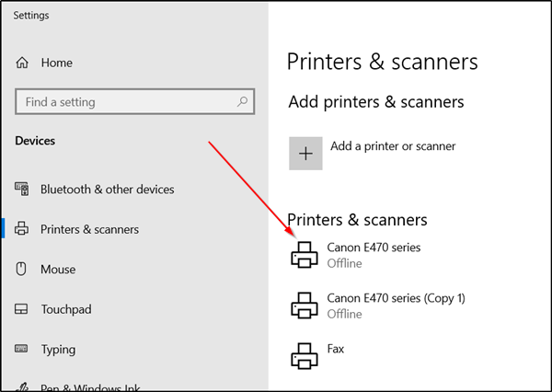The image size is (552, 392).
Task: Select Canon E470 series (Copy 1) entry
Action: [x=396, y=298]
